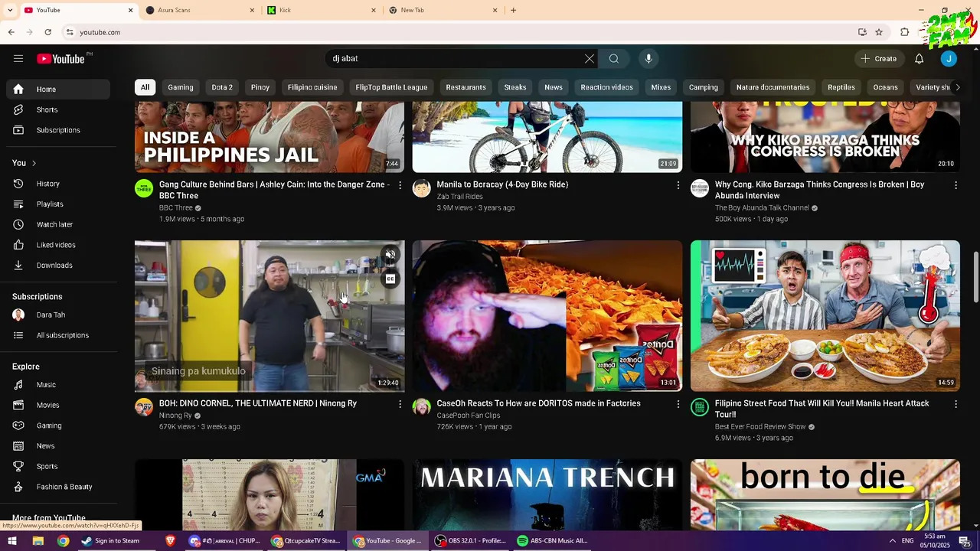Open the browser extensions puzzle icon
The height and width of the screenshot is (551, 980).
[x=904, y=32]
